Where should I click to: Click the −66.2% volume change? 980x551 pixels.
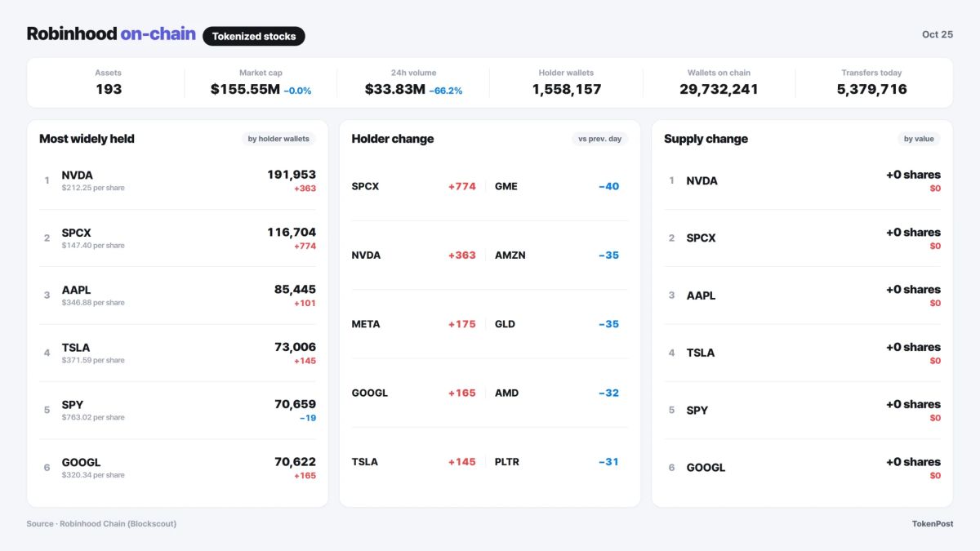pyautogui.click(x=446, y=91)
